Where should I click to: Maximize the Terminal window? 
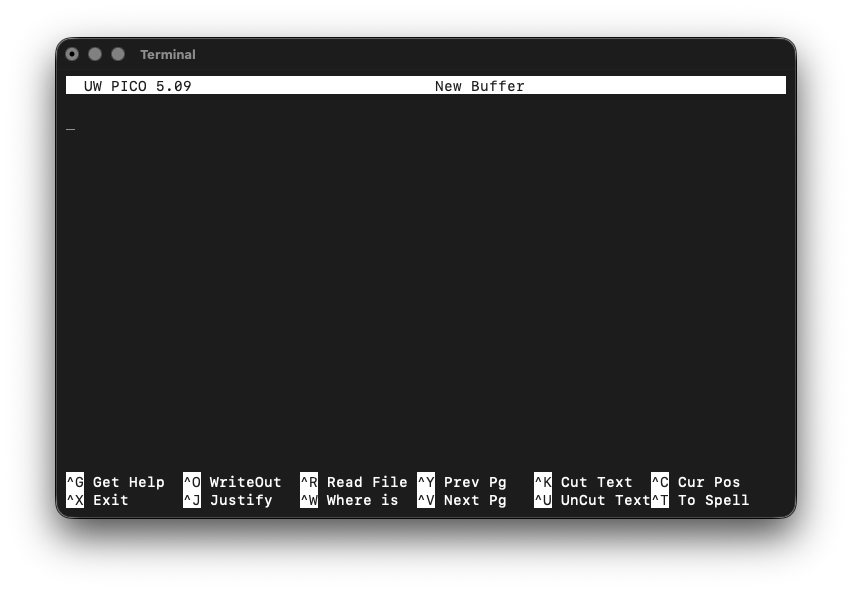(118, 54)
